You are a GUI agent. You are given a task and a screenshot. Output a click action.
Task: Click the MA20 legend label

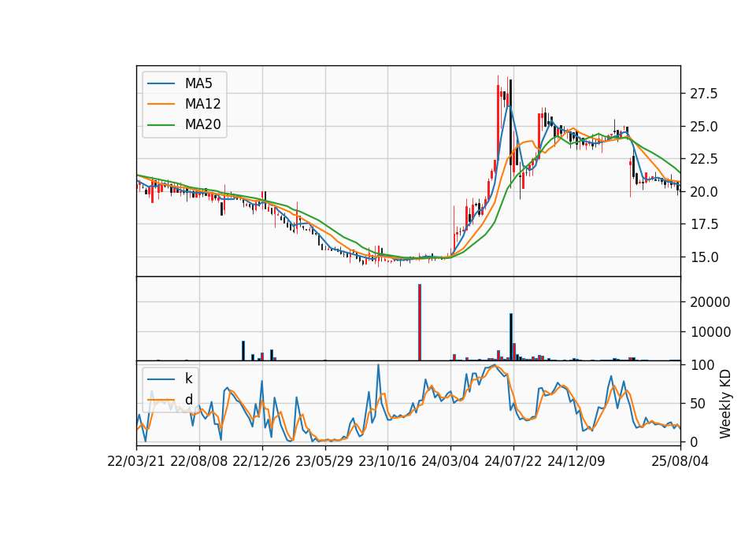tap(202, 125)
